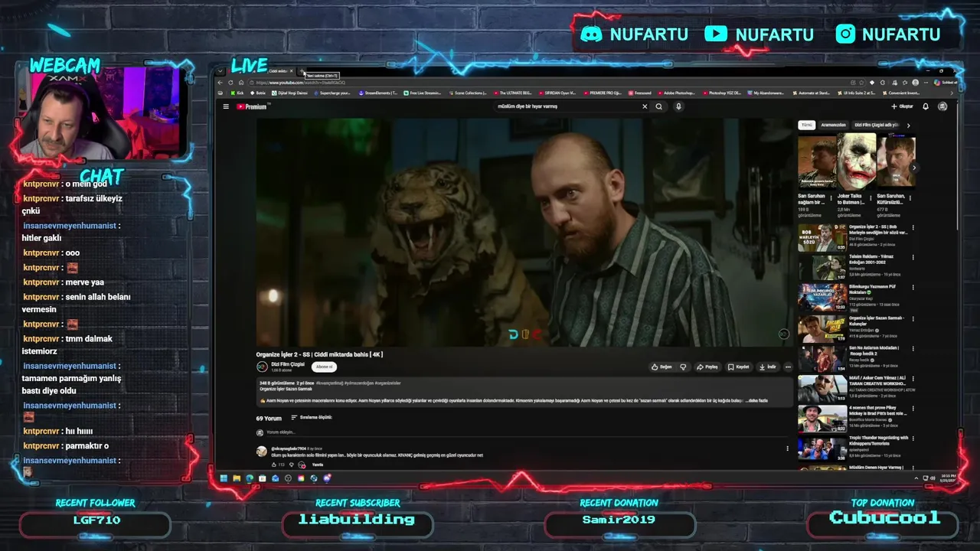Open Tropic Thunder Negotiating video
This screenshot has height=551, width=980.
(x=822, y=448)
